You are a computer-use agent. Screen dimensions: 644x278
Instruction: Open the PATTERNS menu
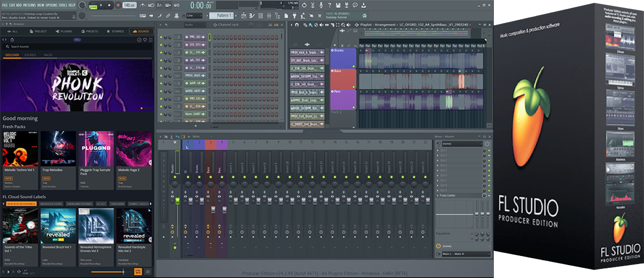tap(30, 5)
